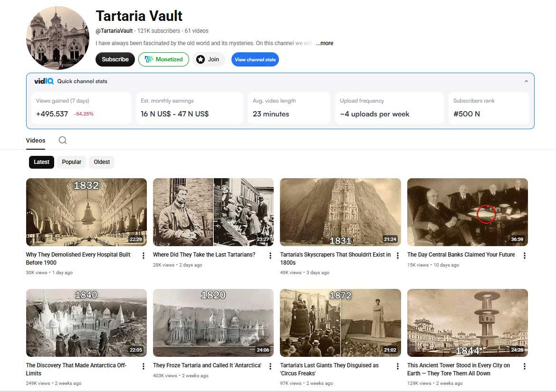This screenshot has height=392, width=556.
Task: Open options for Antarctica Off-Limits video
Action: point(144,366)
